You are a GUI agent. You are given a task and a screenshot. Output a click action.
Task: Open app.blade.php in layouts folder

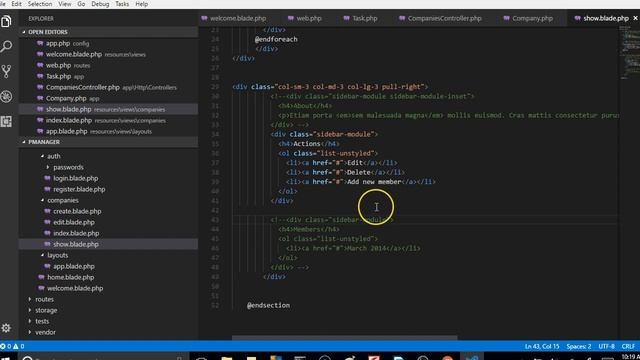pyautogui.click(x=109, y=267)
